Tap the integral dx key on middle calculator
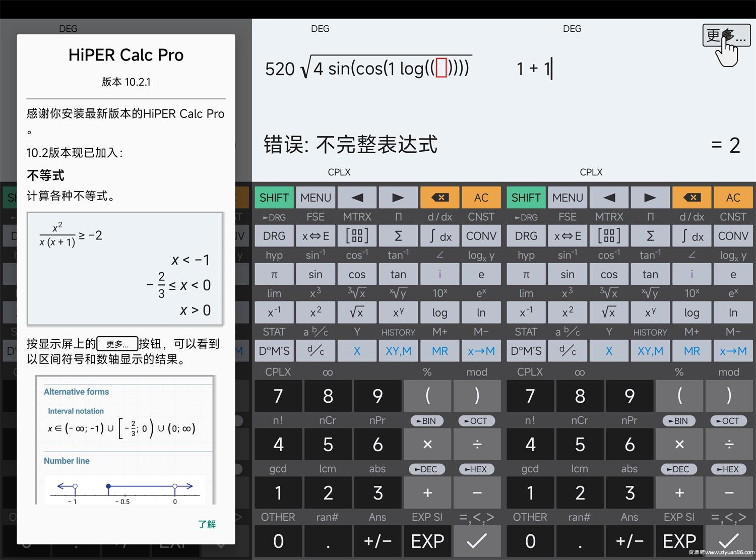This screenshot has height=560, width=756. 440,236
